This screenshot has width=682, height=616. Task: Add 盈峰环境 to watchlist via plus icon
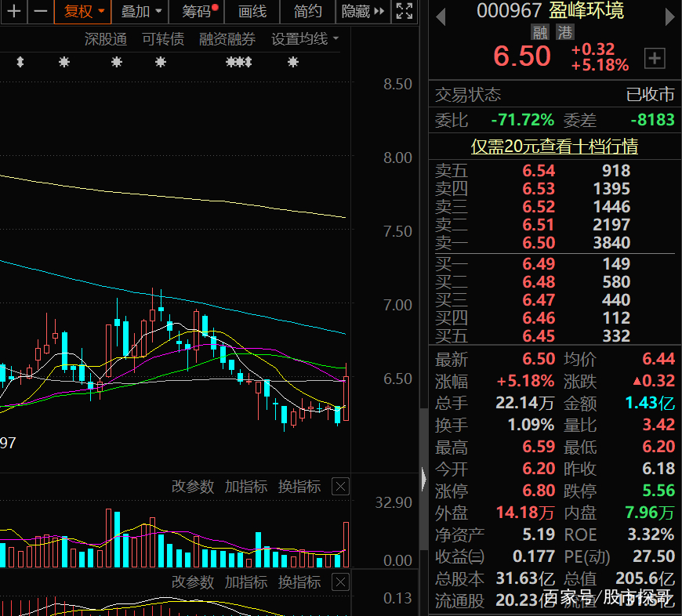click(655, 58)
